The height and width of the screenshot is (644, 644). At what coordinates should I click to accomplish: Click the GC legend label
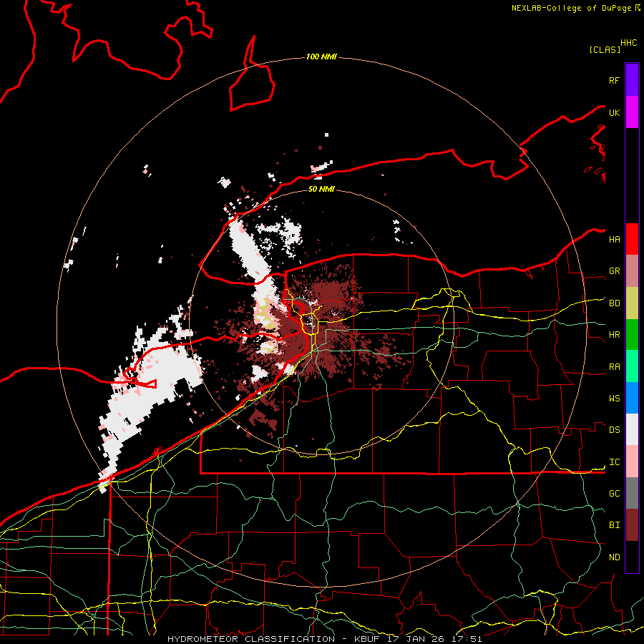[614, 493]
